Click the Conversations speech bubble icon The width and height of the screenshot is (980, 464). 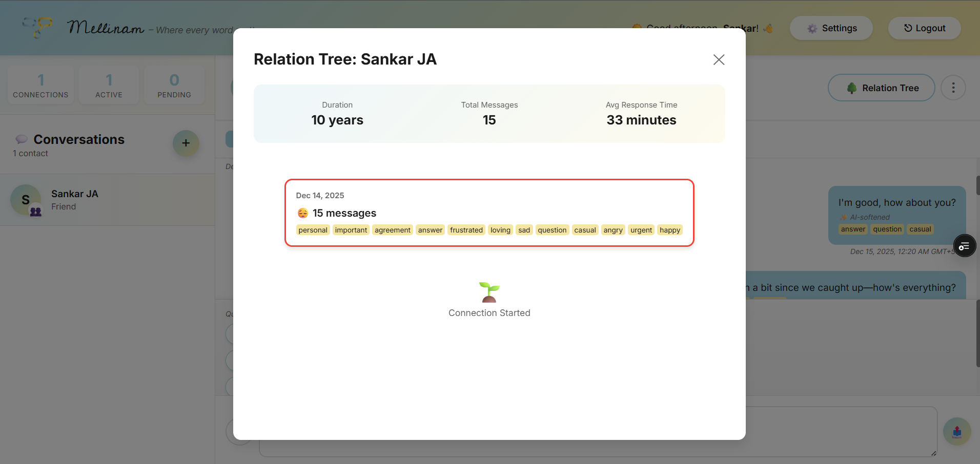(22, 139)
